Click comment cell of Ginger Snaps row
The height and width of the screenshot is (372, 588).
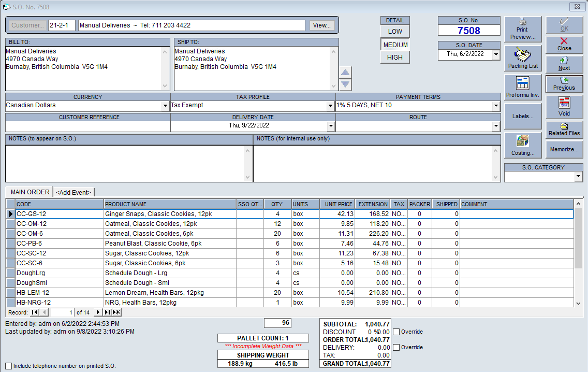pos(517,214)
